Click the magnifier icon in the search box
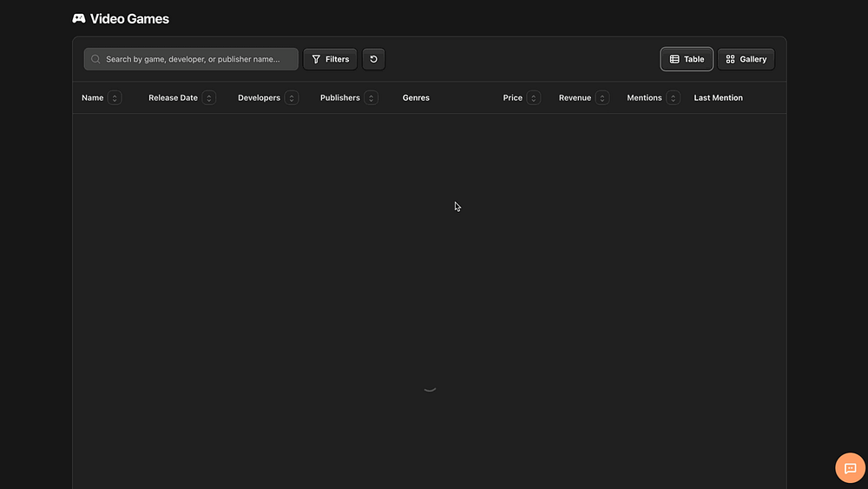868x489 pixels. click(x=95, y=59)
